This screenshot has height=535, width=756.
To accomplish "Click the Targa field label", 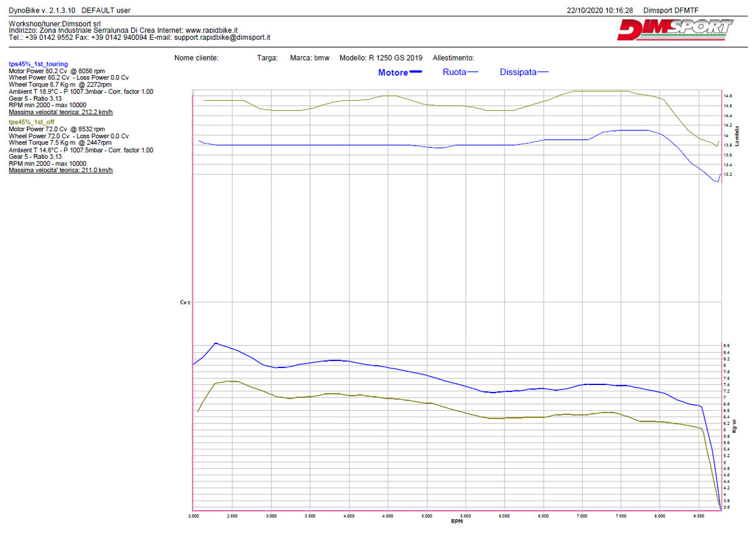I will point(267,58).
